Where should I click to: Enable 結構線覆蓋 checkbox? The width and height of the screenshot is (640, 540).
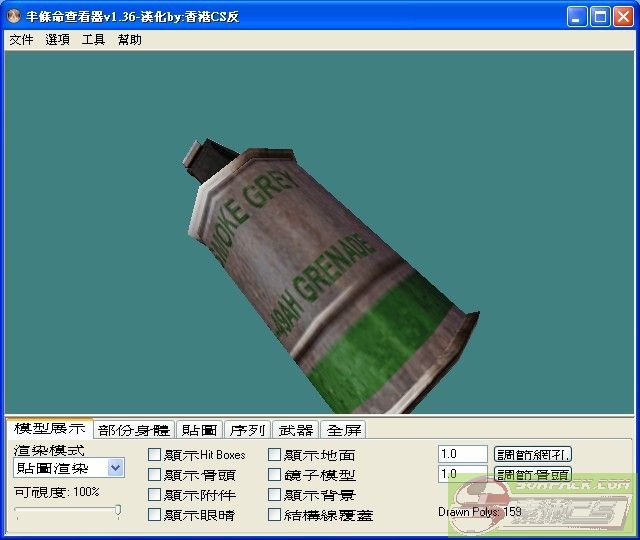[274, 515]
